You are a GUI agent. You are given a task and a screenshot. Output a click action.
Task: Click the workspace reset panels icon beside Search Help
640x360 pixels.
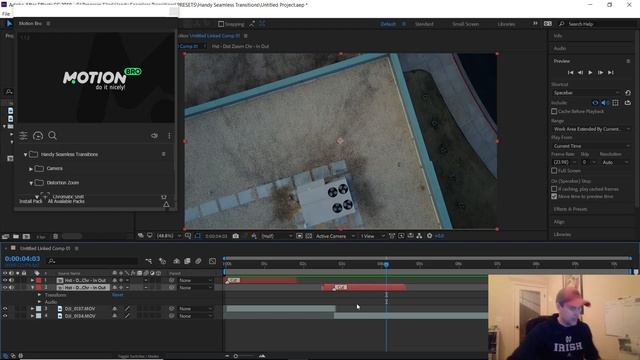click(548, 24)
